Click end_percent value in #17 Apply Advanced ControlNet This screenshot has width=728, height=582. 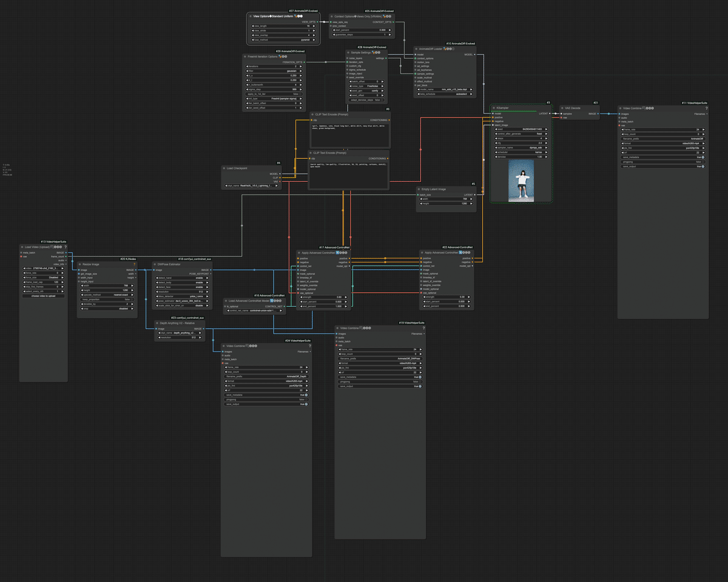click(323, 306)
